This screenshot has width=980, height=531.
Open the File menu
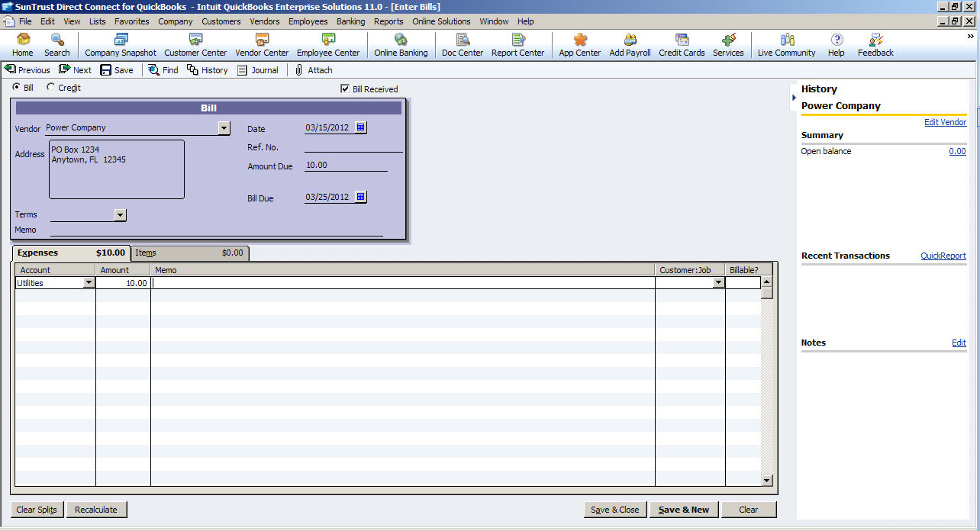coord(25,21)
